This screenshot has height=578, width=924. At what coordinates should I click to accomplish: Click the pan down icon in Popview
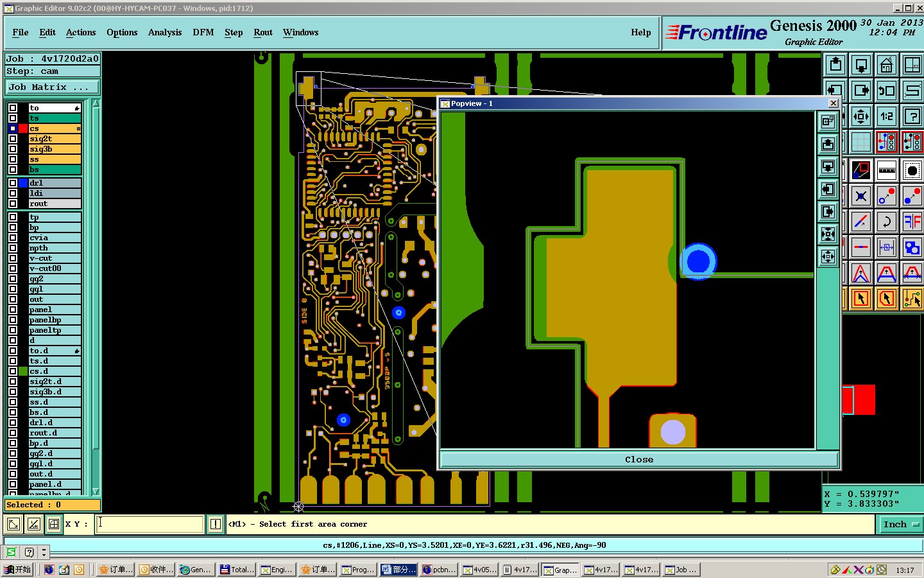[828, 167]
